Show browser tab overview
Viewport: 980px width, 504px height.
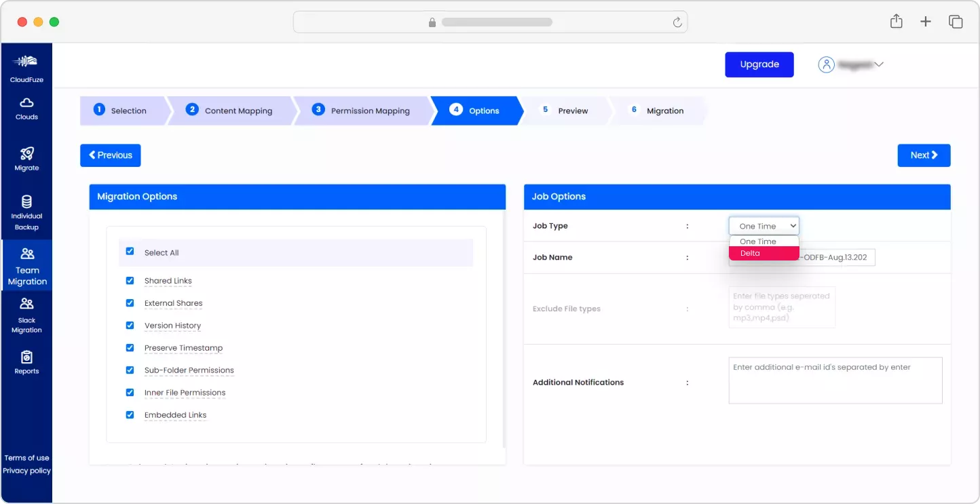(x=956, y=22)
